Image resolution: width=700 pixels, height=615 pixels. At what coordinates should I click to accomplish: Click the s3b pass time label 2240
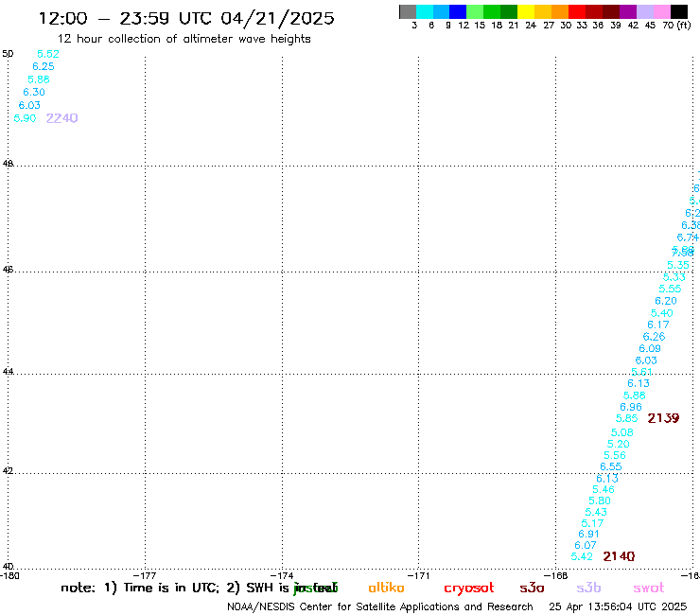[62, 118]
